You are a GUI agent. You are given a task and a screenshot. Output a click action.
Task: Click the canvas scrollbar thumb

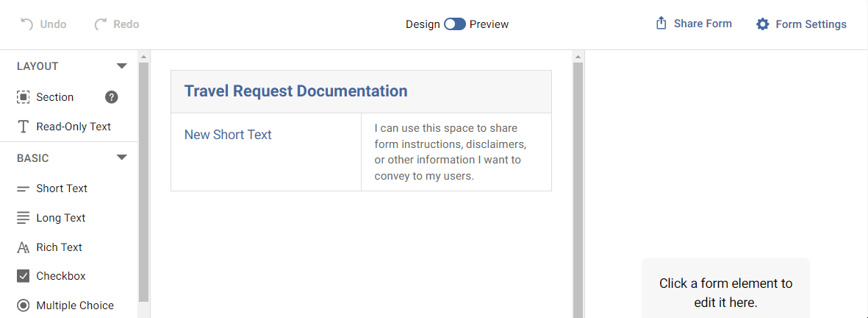[x=578, y=190]
